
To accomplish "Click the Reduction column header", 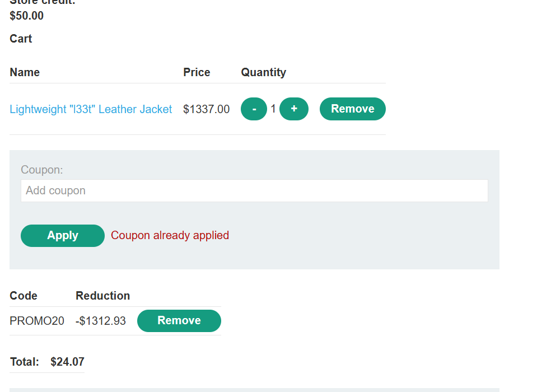I will coord(102,296).
